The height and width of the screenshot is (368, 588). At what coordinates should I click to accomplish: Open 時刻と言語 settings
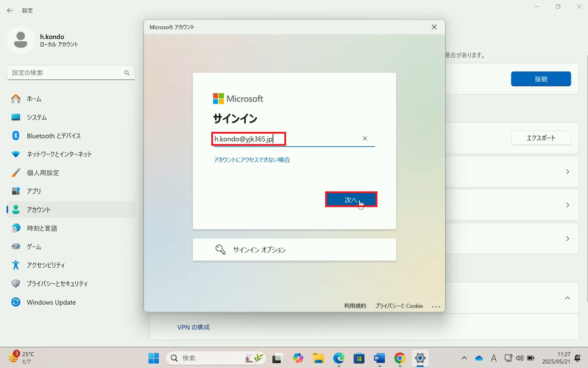click(x=71, y=228)
